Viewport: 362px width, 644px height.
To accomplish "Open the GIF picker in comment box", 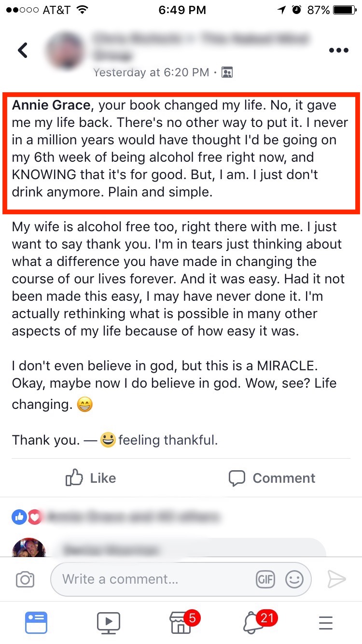I will click(265, 579).
